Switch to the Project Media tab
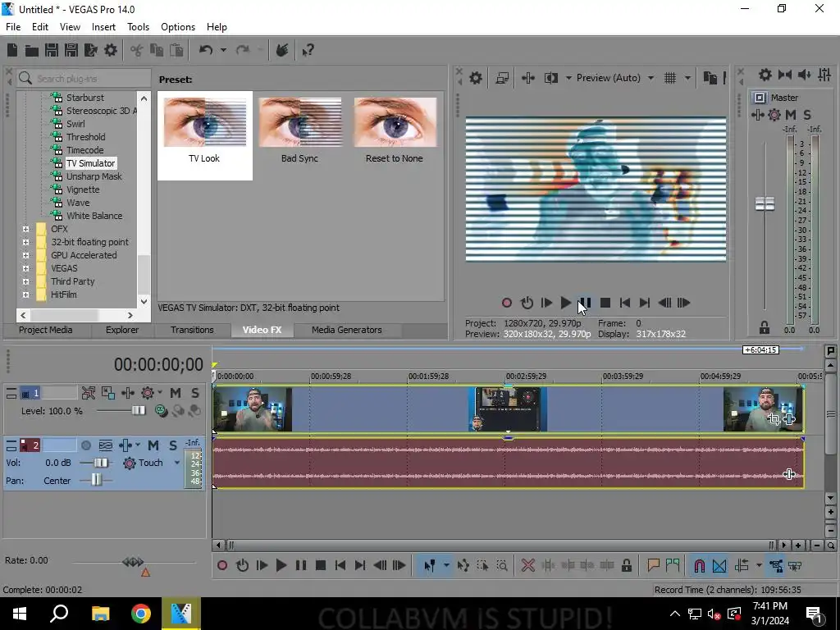840x630 pixels. click(x=46, y=330)
